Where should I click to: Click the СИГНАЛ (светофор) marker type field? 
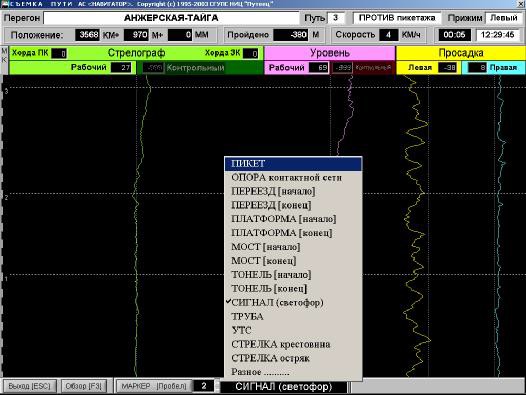pos(283,387)
